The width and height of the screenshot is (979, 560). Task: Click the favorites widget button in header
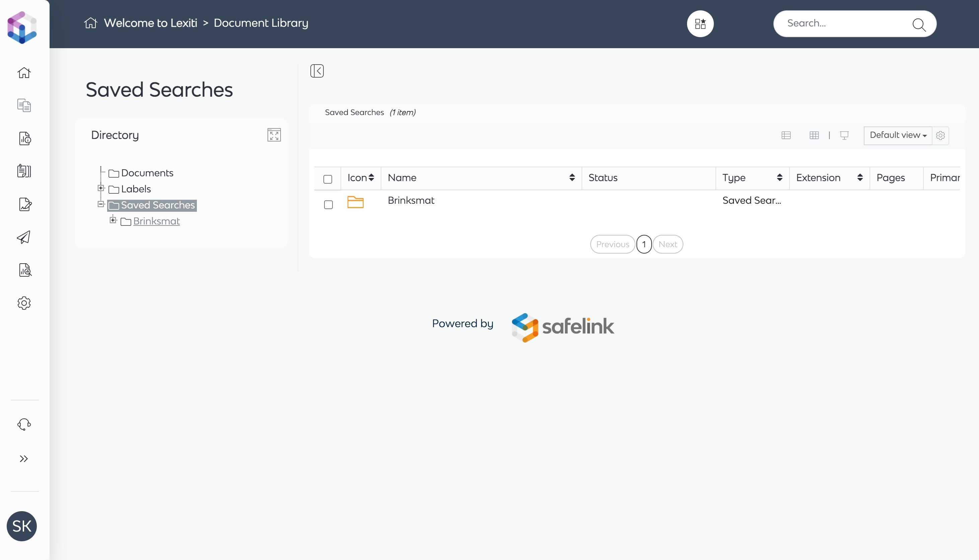[x=700, y=24]
